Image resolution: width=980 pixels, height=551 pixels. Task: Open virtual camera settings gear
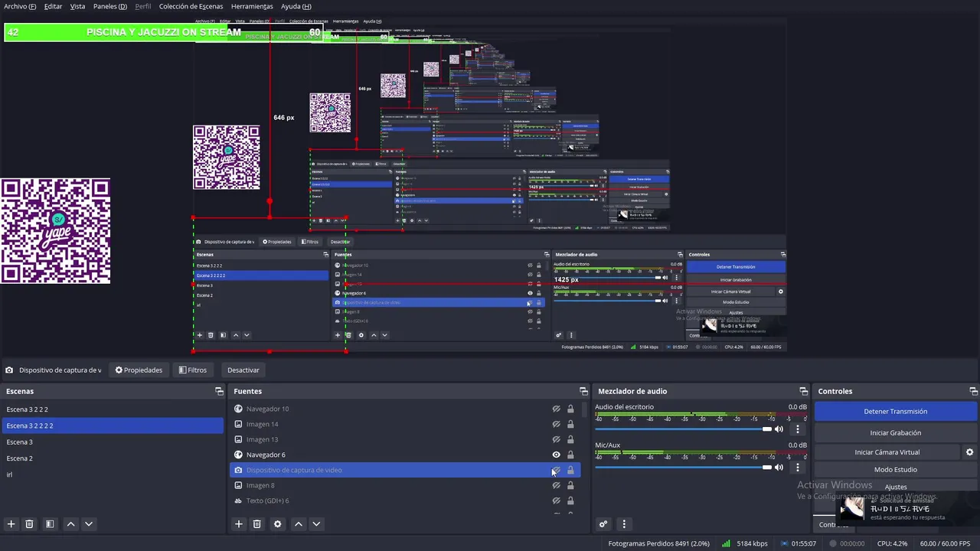tap(969, 452)
